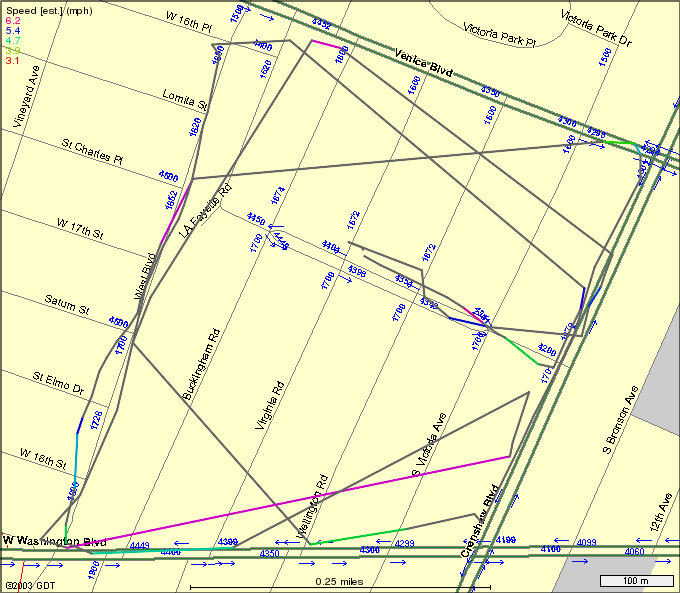Click the 1728 address number on West Blvd
Viewport: 680px width, 593px height.
click(x=96, y=420)
